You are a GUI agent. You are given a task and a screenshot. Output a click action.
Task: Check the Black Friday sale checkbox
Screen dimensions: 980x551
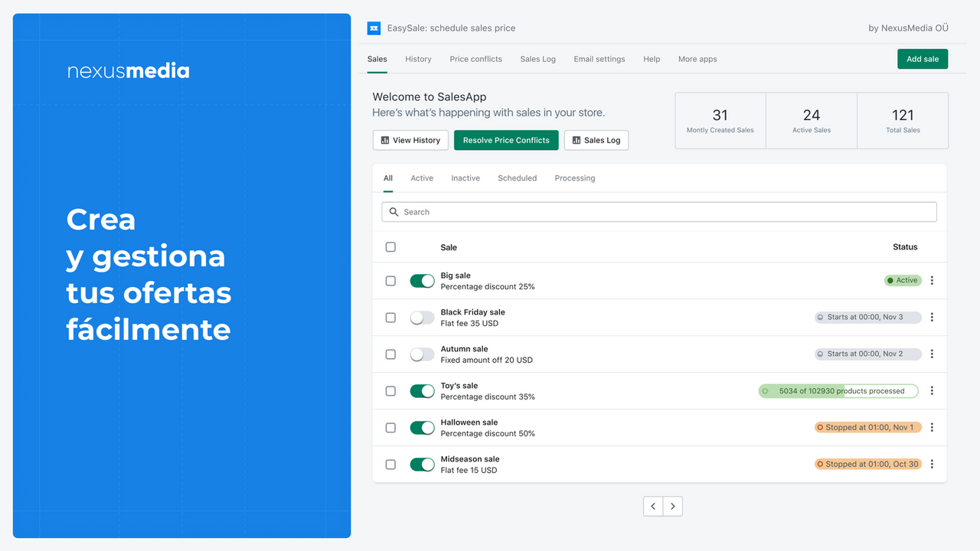coord(390,318)
